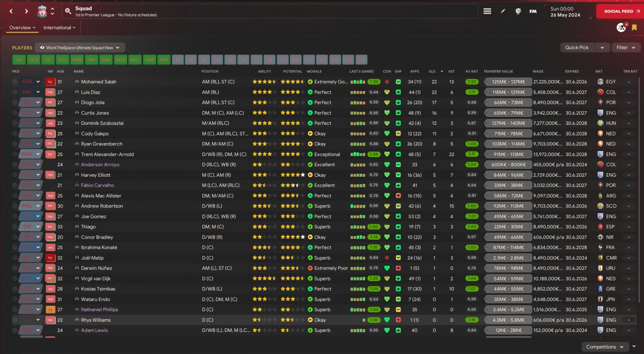Sort by the NAME column header

[x=79, y=72]
